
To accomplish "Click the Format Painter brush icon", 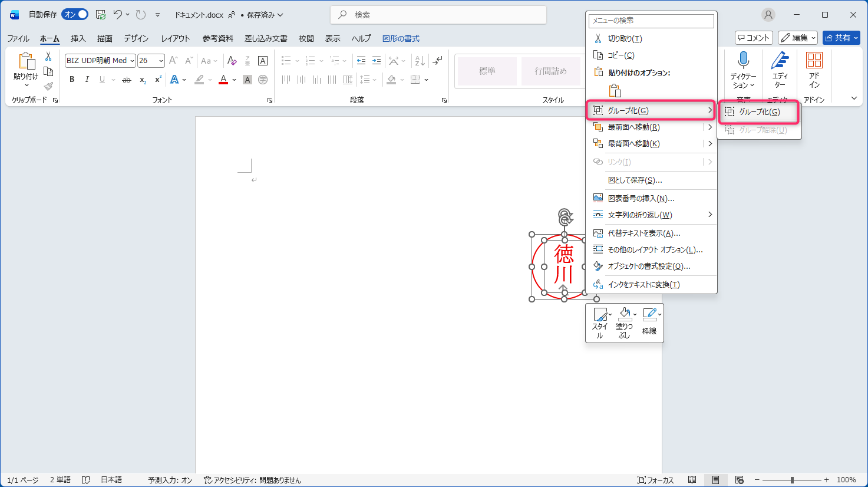I will click(48, 86).
